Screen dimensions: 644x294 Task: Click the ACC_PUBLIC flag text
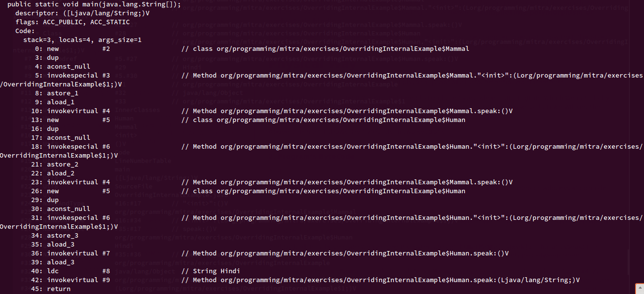(63, 22)
